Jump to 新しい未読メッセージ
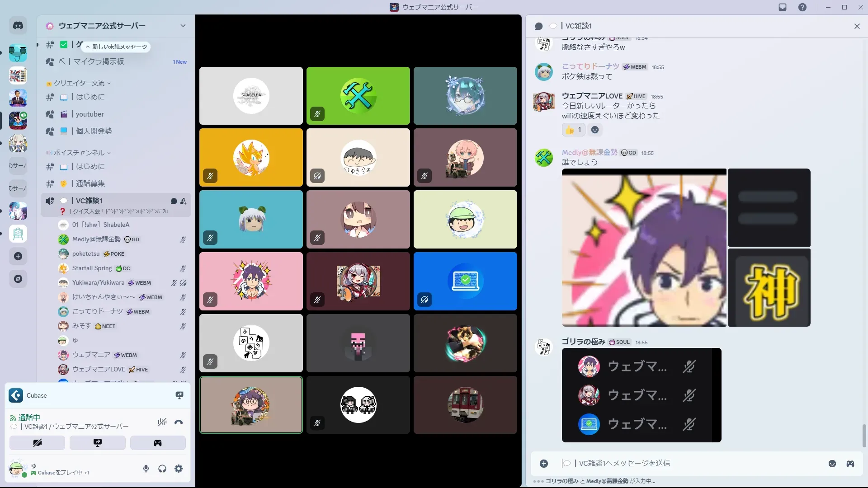This screenshot has height=488, width=868. 117,47
